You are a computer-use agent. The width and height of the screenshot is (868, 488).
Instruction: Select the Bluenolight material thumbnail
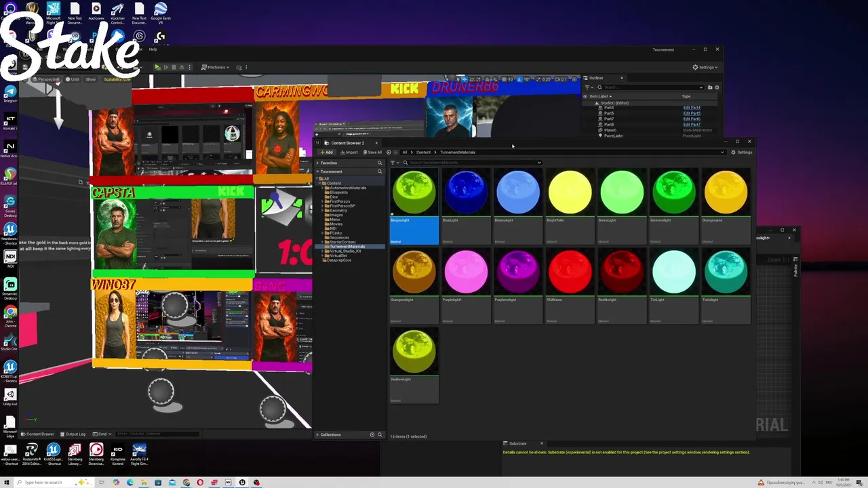point(518,192)
